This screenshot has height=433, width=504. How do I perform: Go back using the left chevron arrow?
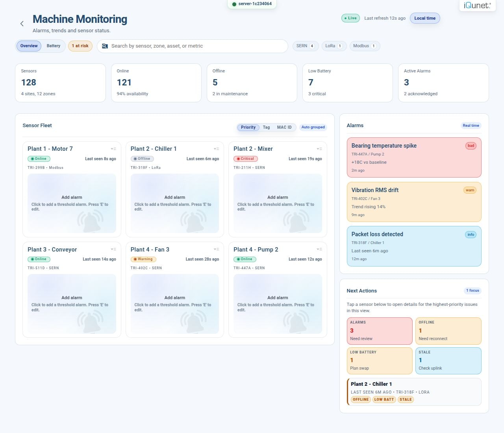tap(22, 24)
